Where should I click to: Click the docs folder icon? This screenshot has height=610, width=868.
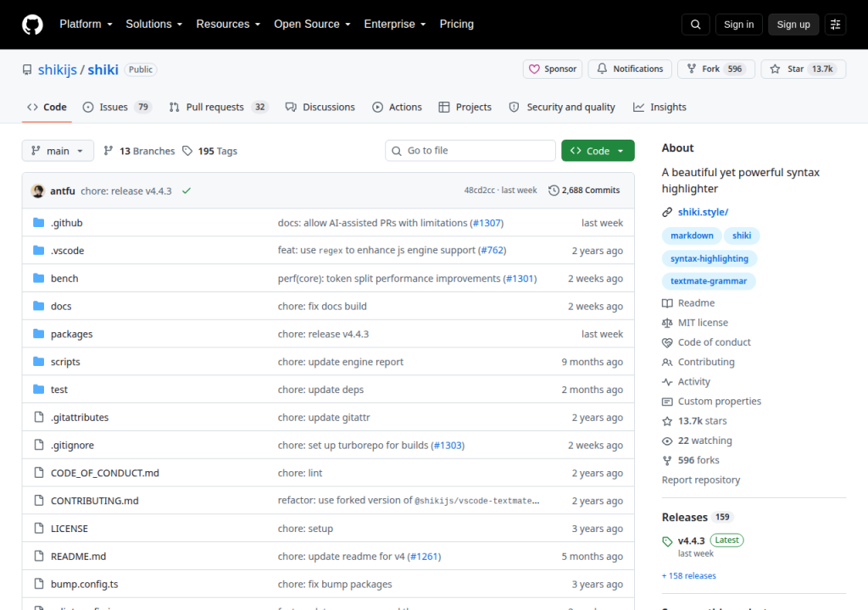(39, 306)
